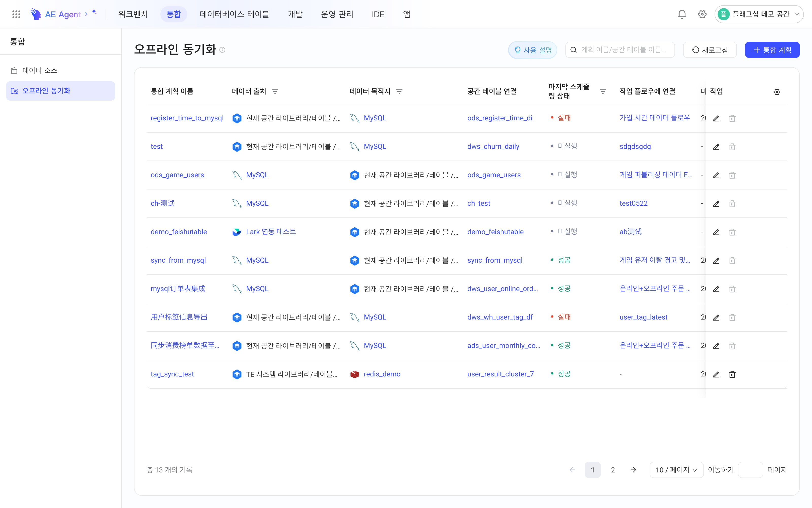Viewport: 812px width, 508px height.
Task: Delete the tag_sync_test plan
Action: point(732,374)
